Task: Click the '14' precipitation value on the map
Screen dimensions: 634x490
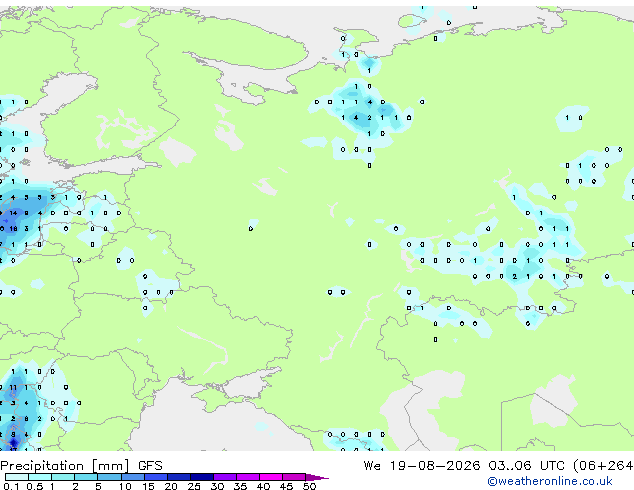Action: (x=13, y=213)
